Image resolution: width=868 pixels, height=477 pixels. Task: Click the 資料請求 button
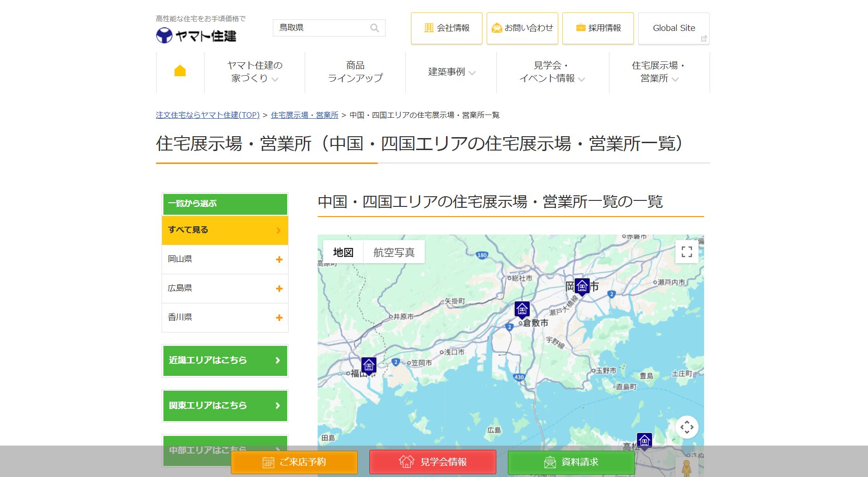click(571, 462)
